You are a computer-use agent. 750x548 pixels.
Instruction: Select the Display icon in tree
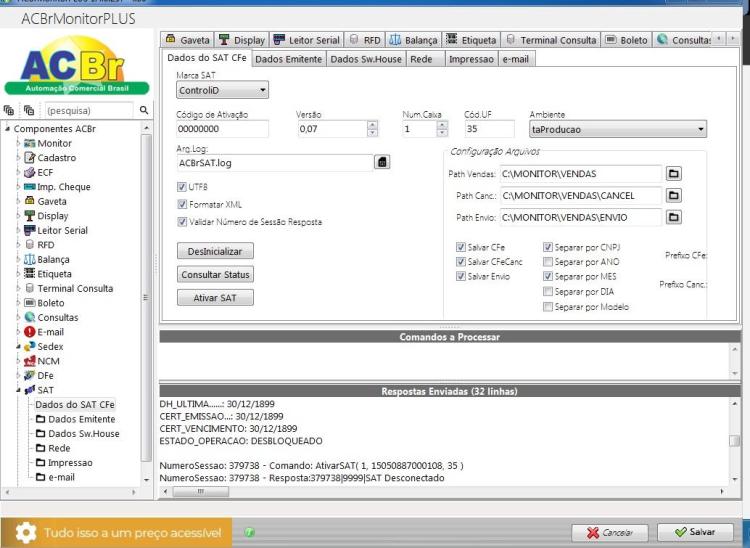[x=30, y=216]
